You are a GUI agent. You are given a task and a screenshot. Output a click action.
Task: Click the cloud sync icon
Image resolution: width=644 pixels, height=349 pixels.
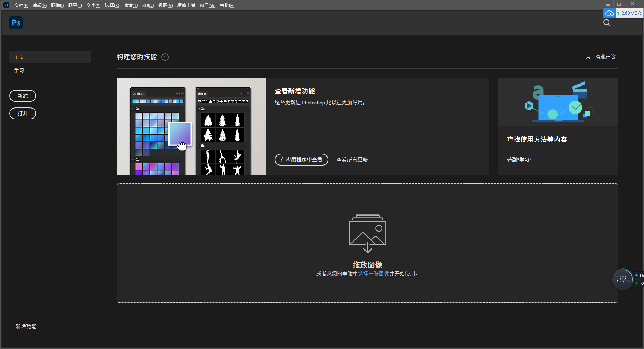[x=609, y=13]
